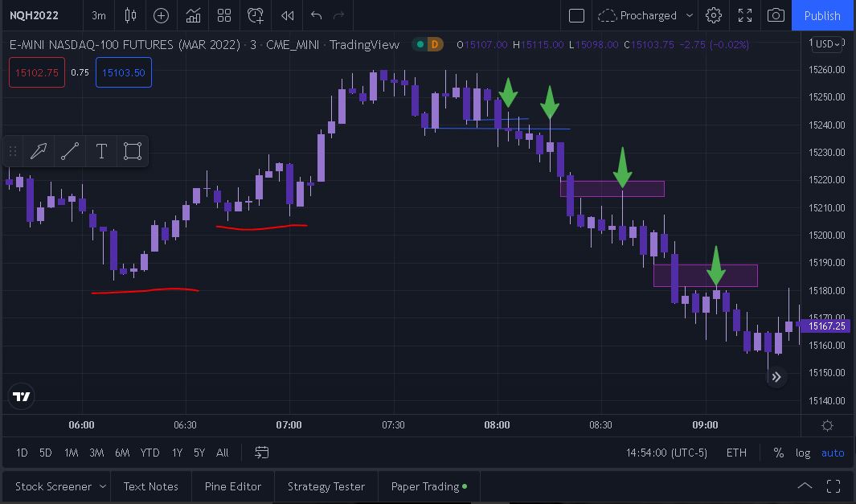The width and height of the screenshot is (856, 504).
Task: Add a compare symbol with the plus icon
Action: (x=161, y=15)
